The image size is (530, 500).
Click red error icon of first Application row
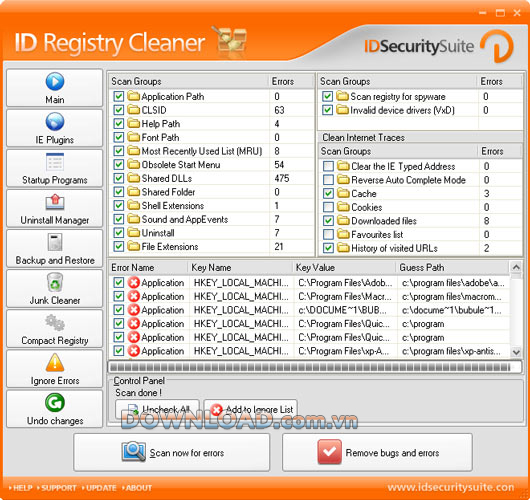(134, 283)
